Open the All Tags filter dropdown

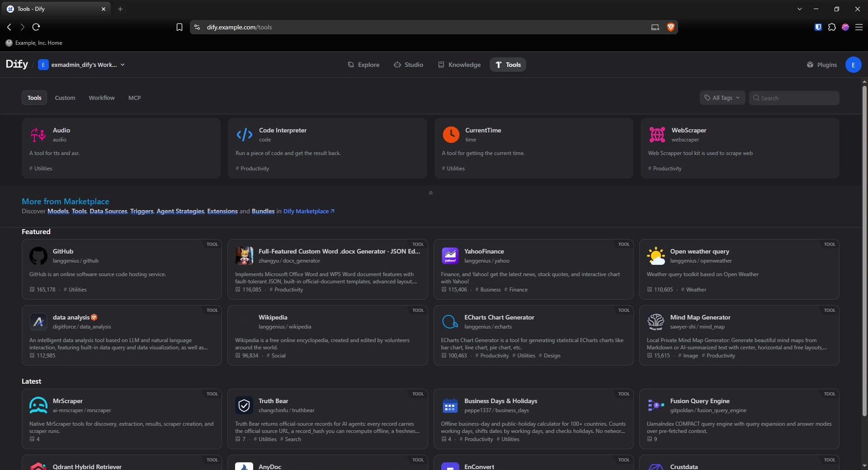(x=722, y=98)
